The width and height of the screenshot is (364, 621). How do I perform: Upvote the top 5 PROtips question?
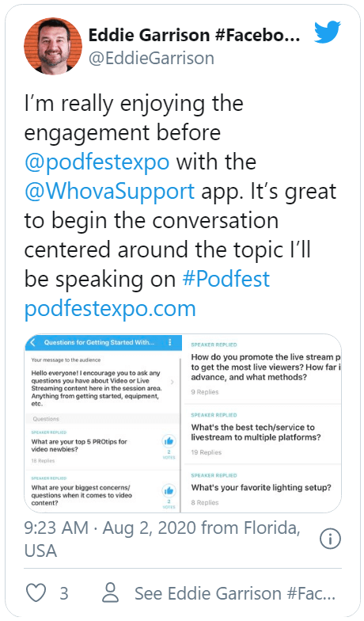click(x=169, y=441)
